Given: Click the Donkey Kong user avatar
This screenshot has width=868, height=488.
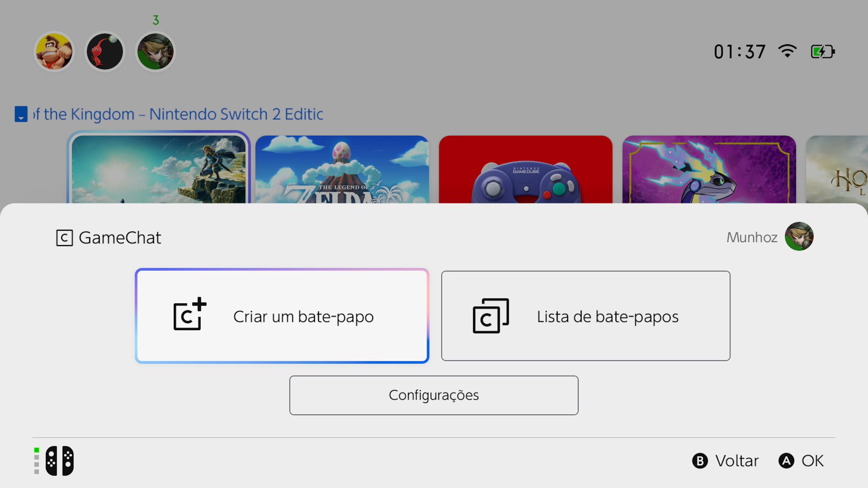Looking at the screenshot, I should click(54, 52).
